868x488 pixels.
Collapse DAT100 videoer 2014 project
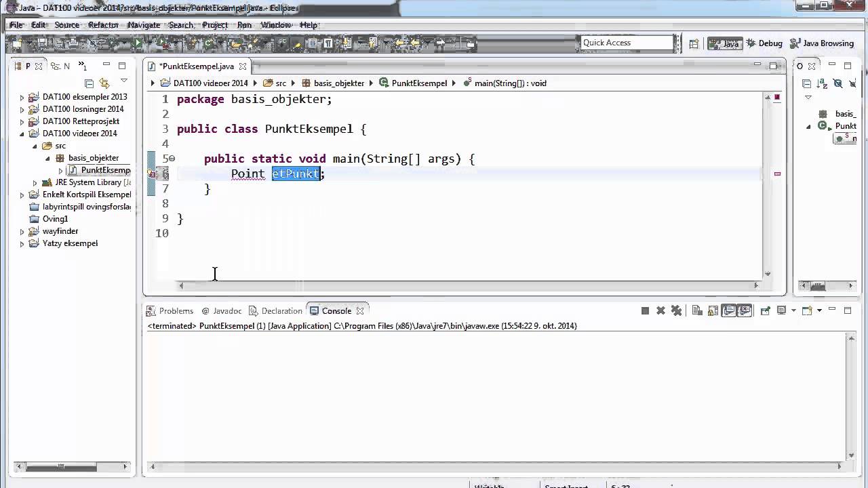pyautogui.click(x=22, y=134)
